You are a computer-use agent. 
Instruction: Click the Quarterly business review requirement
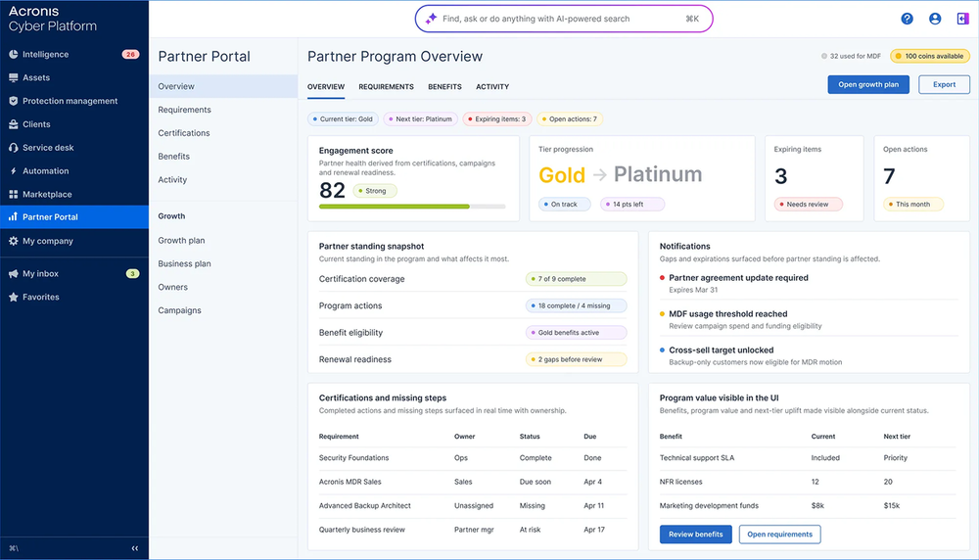[362, 530]
